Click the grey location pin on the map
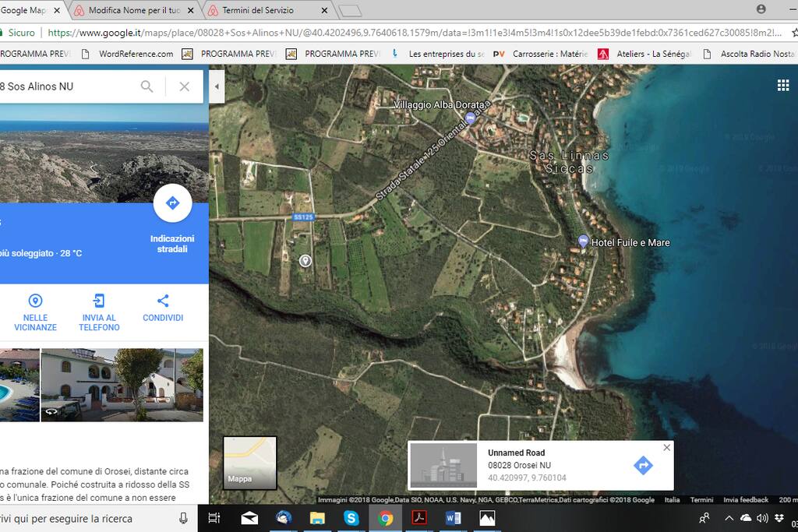Image resolution: width=798 pixels, height=532 pixels. [305, 260]
